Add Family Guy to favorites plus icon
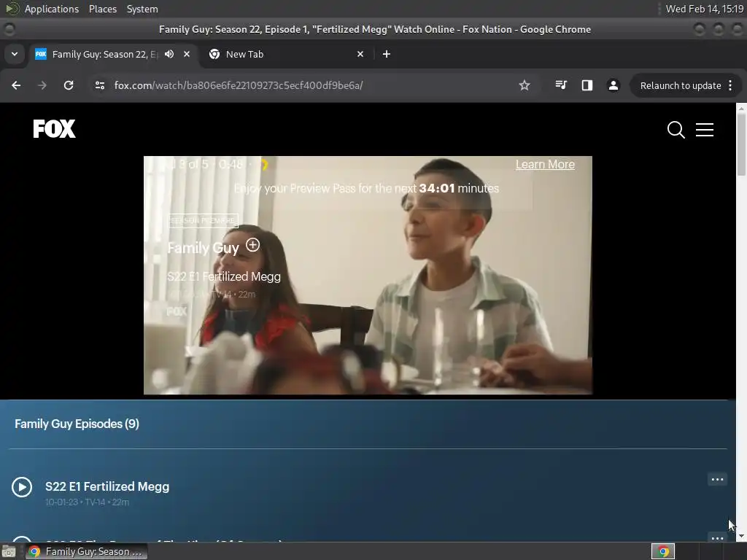 [x=252, y=245]
